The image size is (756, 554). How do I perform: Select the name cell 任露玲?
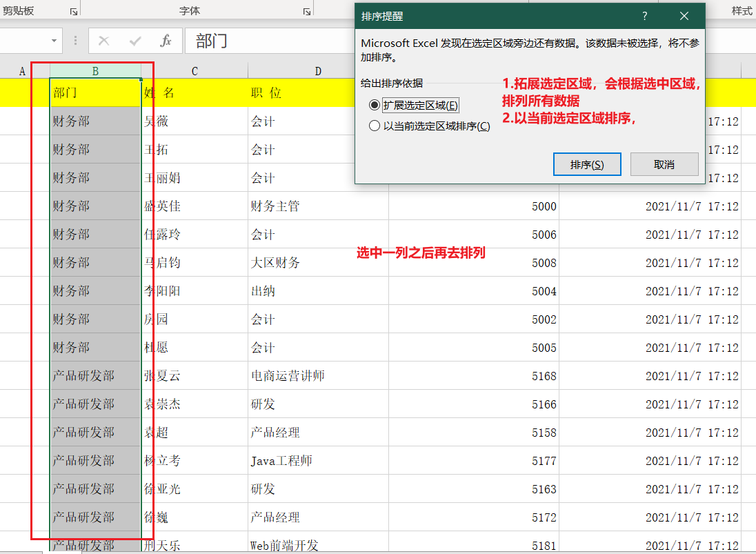[x=195, y=235]
